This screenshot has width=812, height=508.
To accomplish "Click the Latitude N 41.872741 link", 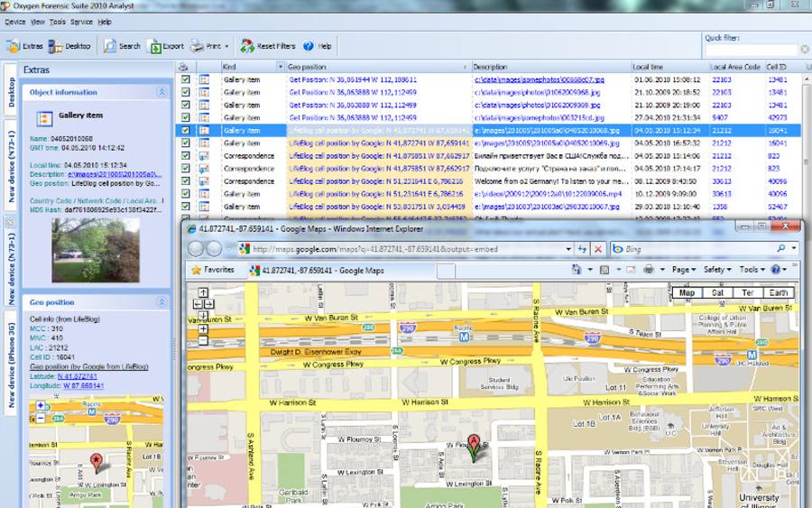I will [x=78, y=376].
